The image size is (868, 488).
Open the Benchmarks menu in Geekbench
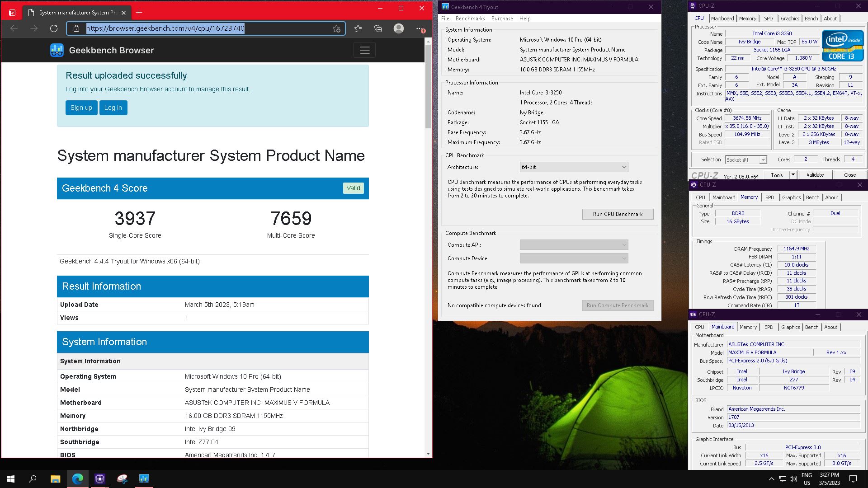470,19
